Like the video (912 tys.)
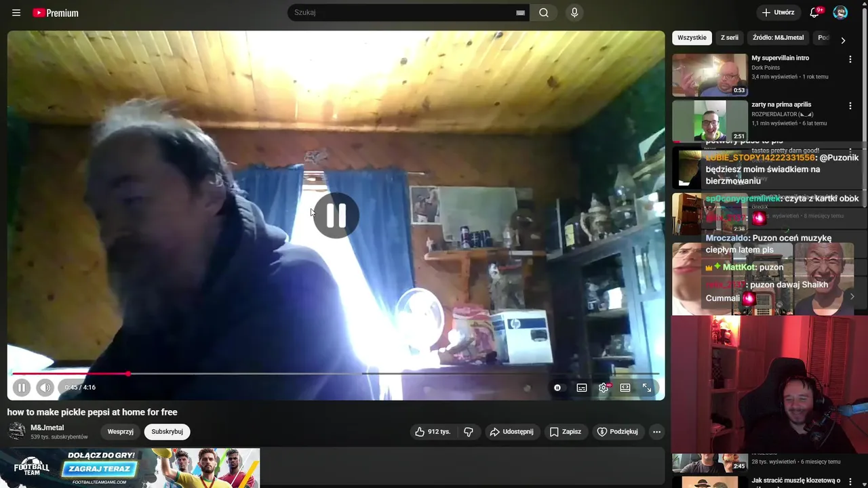The height and width of the screenshot is (488, 868). click(433, 432)
